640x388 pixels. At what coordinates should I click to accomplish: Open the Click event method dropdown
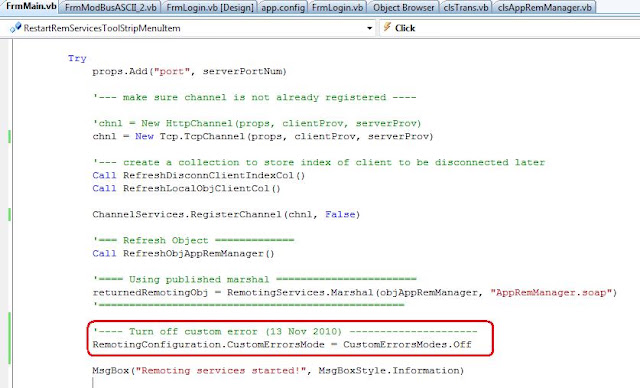click(x=509, y=28)
